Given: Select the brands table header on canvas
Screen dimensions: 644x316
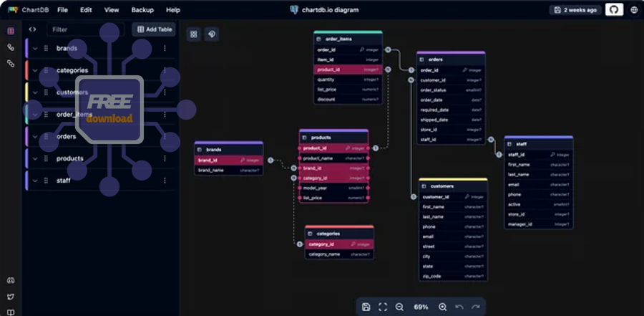Looking at the screenshot, I should [x=229, y=150].
